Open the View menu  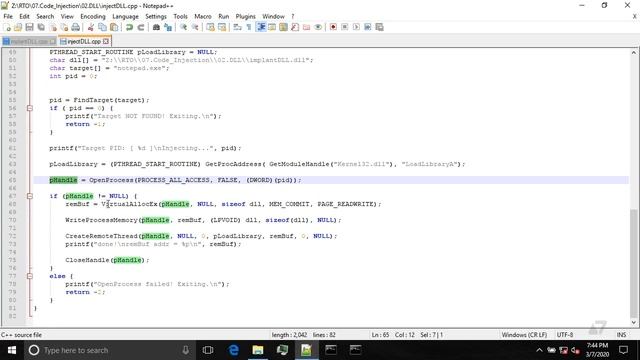(x=67, y=16)
